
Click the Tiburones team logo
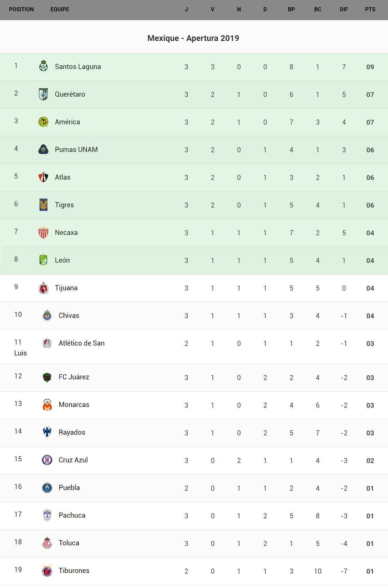pos(47,571)
